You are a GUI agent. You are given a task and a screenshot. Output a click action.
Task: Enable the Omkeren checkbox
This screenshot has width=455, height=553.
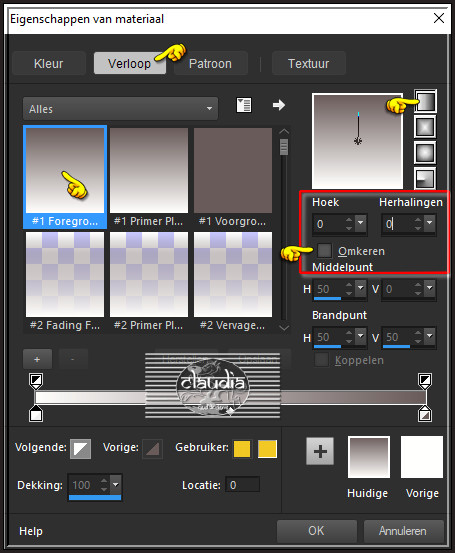tap(324, 250)
